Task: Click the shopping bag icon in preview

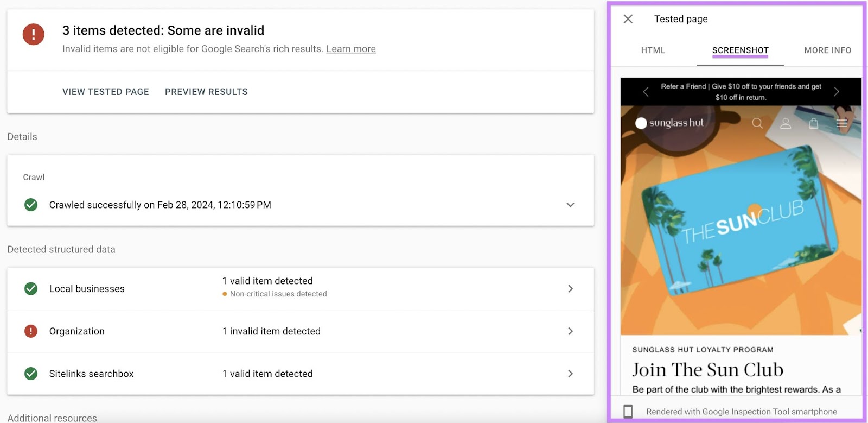Action: (x=814, y=123)
